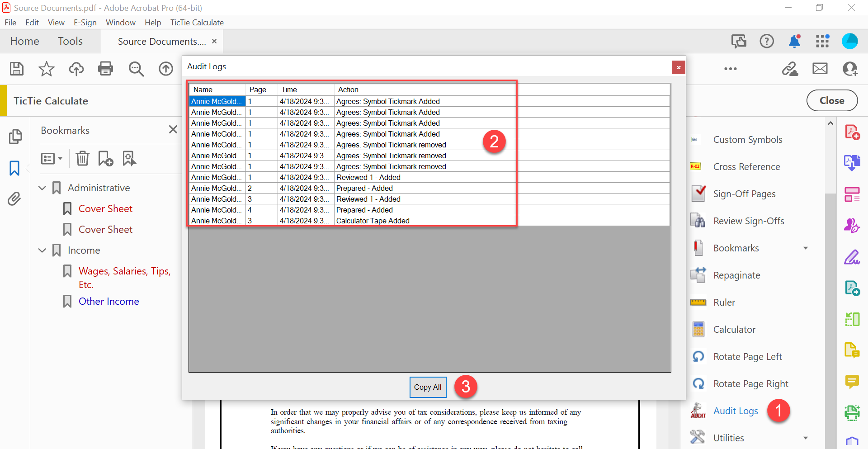Viewport: 868px width, 449px height.
Task: Launch the Calculator tool
Action: [734, 329]
